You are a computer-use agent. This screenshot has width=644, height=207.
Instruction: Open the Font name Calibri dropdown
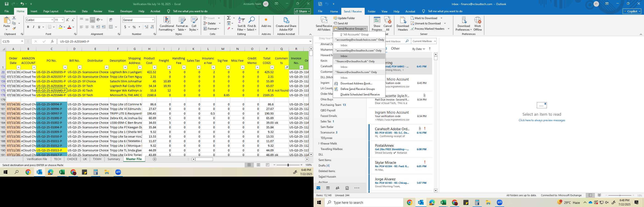coord(52,20)
